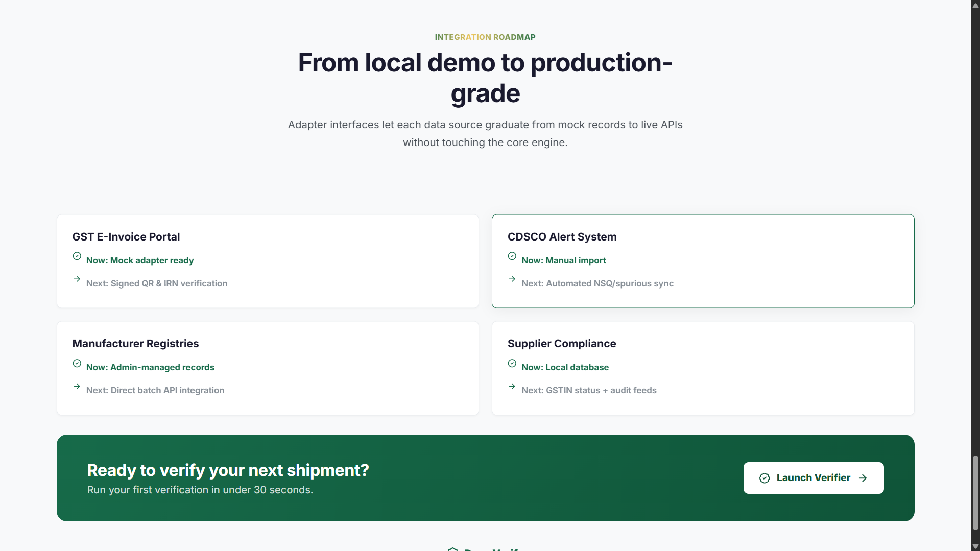Viewport: 980px width, 551px height.
Task: Click 'Now: Mock adapter ready' text
Action: pyautogui.click(x=140, y=260)
